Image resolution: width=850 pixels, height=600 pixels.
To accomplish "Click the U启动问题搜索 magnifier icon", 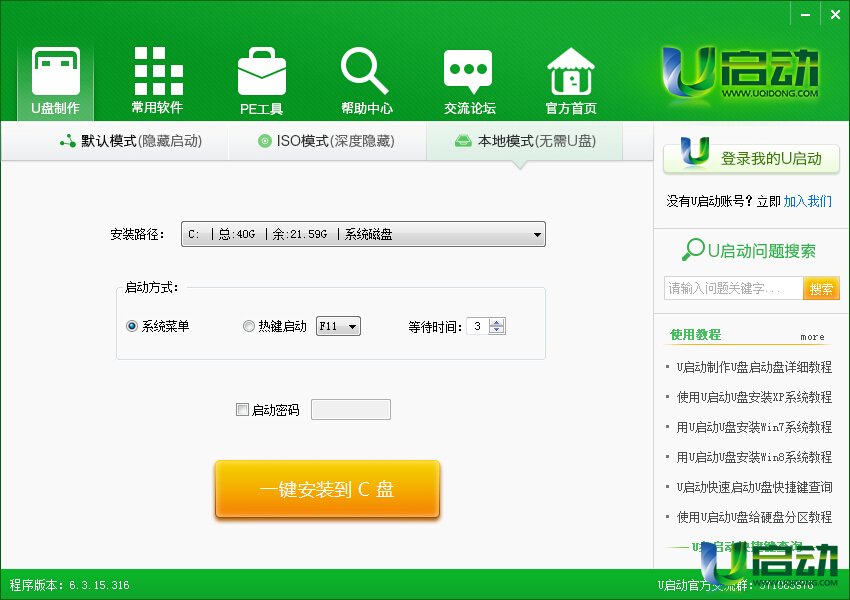I will pyautogui.click(x=693, y=249).
